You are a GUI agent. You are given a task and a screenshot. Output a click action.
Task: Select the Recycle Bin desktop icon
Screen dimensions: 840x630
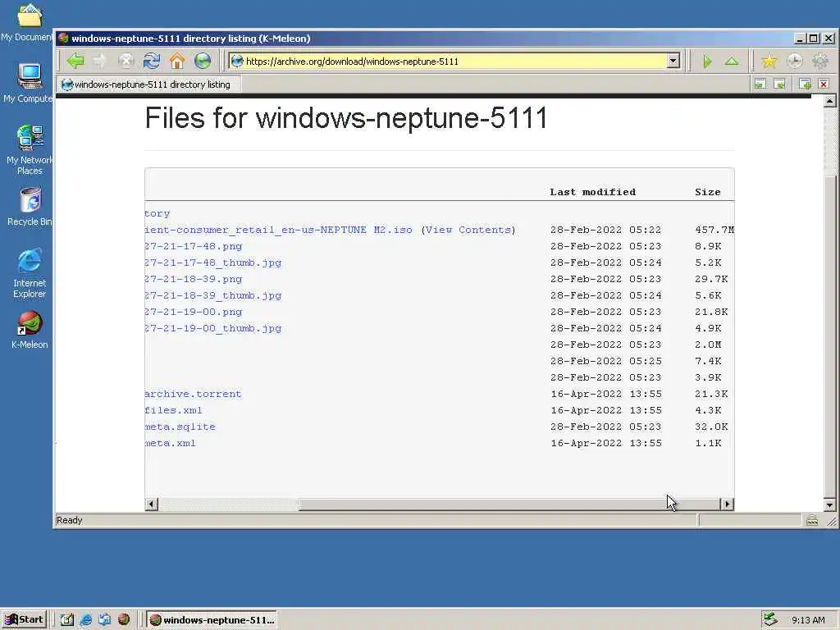(x=30, y=207)
